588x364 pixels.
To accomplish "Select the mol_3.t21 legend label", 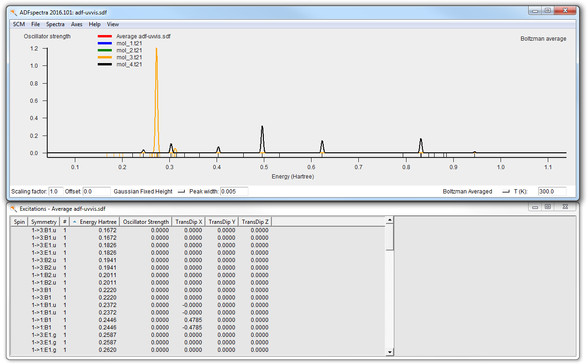I will (x=129, y=57).
